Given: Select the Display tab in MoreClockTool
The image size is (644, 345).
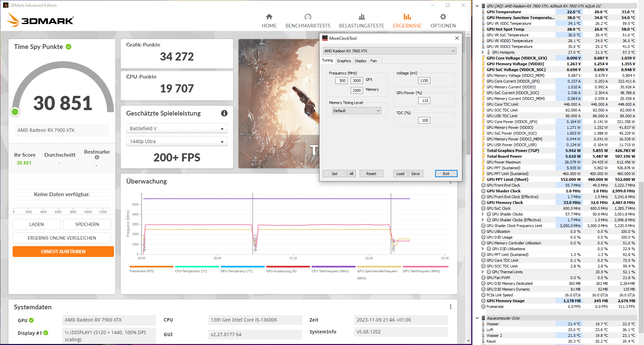Looking at the screenshot, I should pos(361,61).
